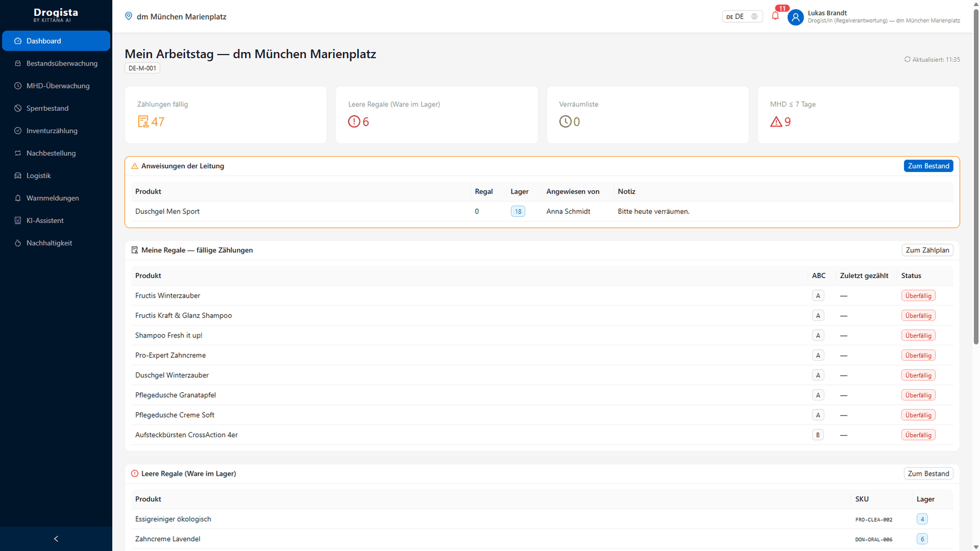Click the Überfällig status for Aufsteckbürsten CrossAction 4er
The width and height of the screenshot is (980, 551).
pyautogui.click(x=918, y=435)
